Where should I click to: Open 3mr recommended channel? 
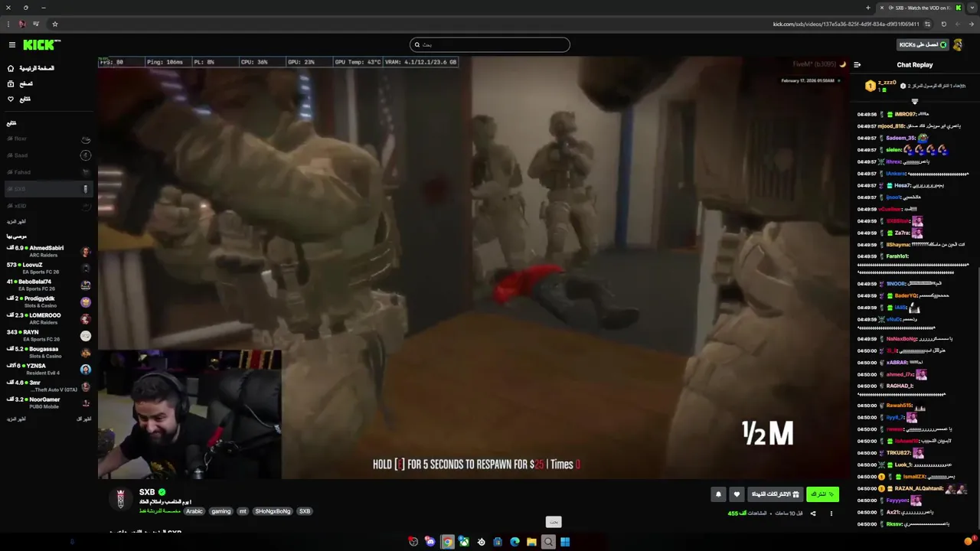pyautogui.click(x=47, y=386)
